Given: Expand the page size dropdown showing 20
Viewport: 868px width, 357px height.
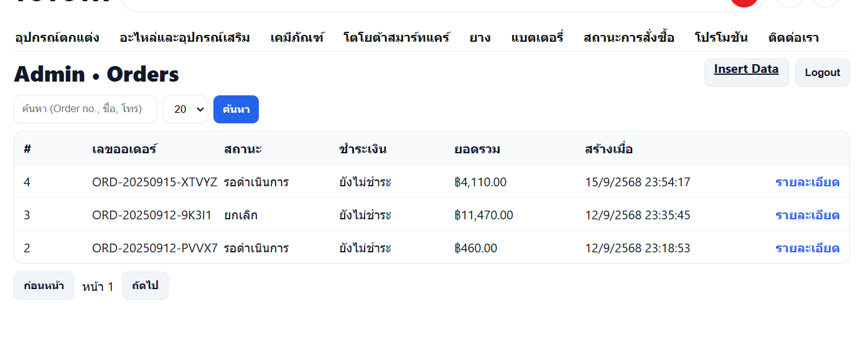Looking at the screenshot, I should [185, 109].
